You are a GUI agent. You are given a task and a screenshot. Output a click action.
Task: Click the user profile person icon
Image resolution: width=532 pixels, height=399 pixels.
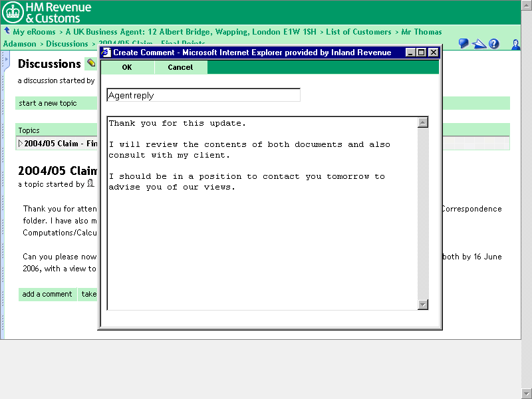(x=515, y=44)
